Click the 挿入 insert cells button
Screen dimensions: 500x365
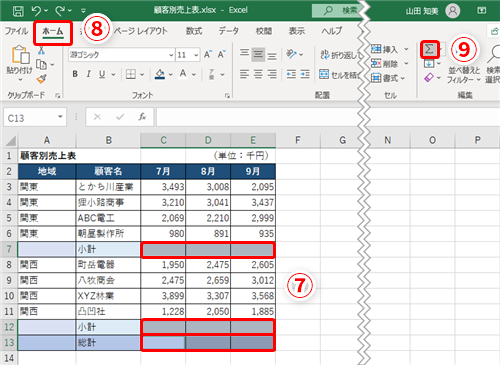(385, 49)
